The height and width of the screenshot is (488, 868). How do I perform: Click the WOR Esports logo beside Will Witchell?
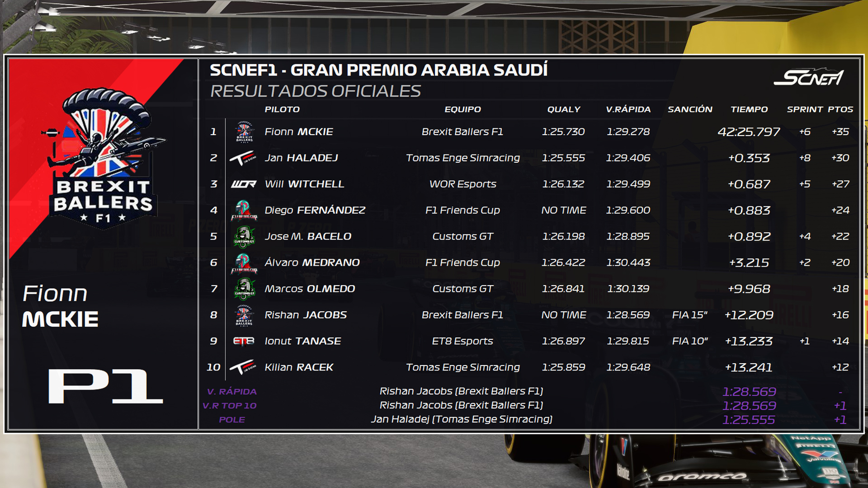click(244, 184)
